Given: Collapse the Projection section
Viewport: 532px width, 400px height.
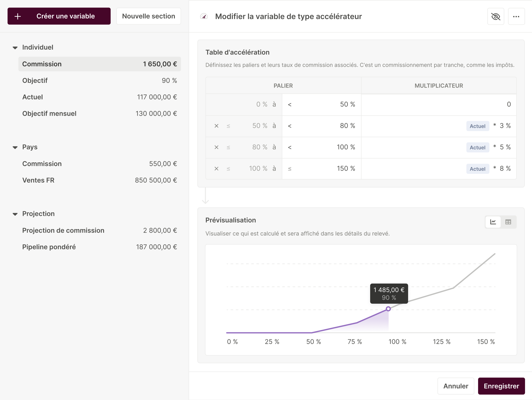Looking at the screenshot, I should click(x=15, y=214).
